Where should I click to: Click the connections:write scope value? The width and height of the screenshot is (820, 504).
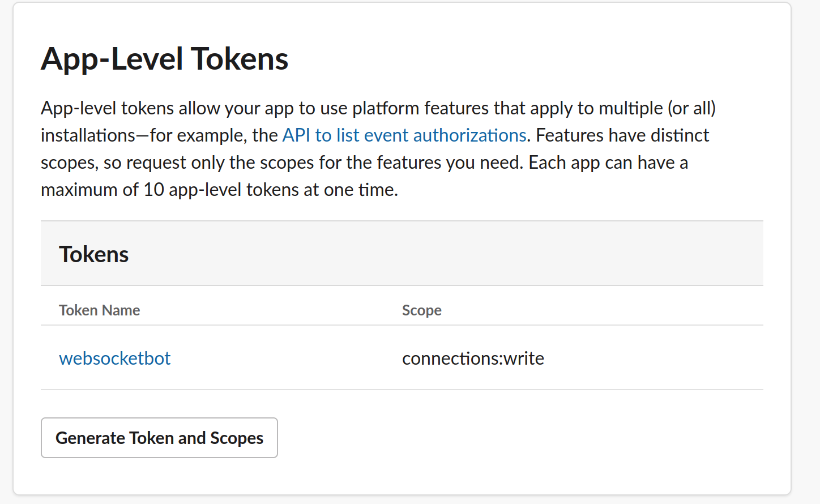point(473,358)
